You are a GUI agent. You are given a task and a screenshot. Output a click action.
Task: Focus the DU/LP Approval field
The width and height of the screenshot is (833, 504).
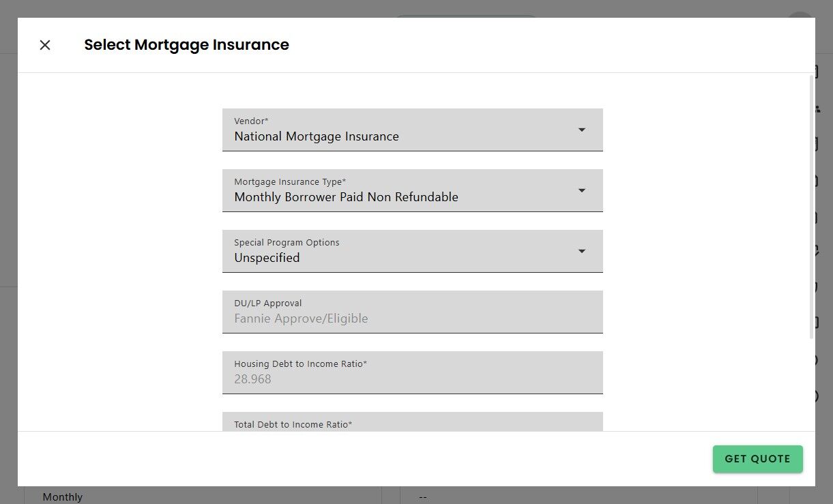click(x=413, y=312)
